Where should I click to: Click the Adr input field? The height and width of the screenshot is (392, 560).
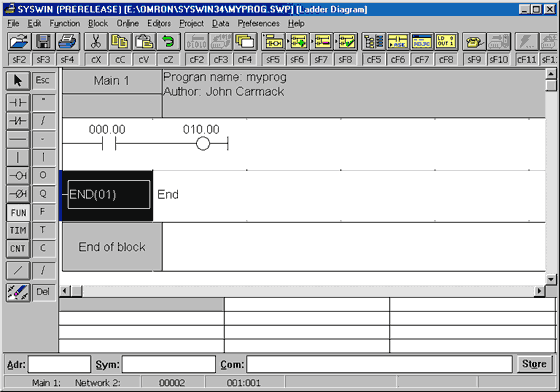[x=59, y=364]
